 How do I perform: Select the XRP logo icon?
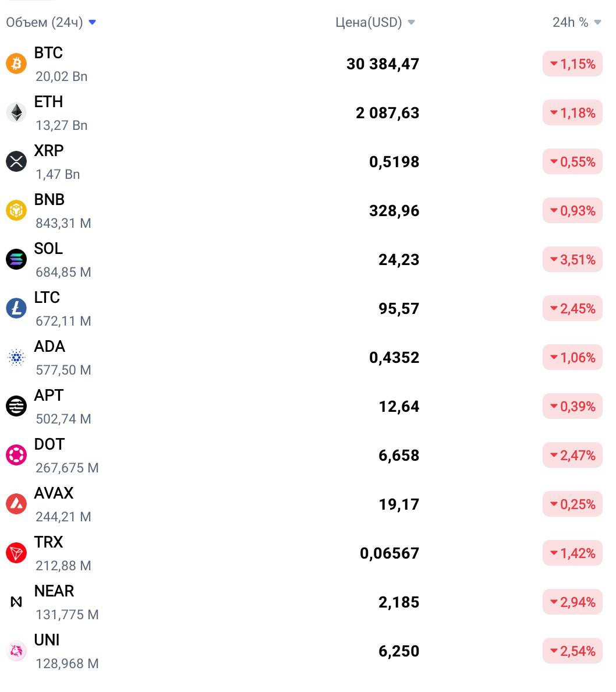(x=16, y=161)
